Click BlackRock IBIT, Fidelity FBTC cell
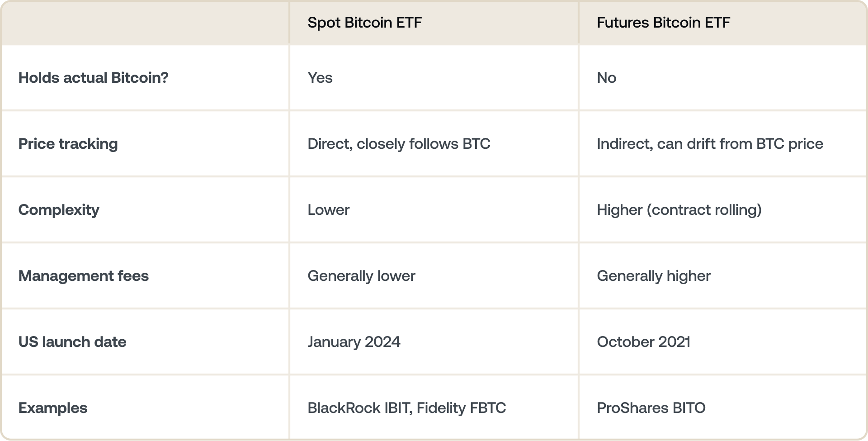Screen dimensions: 868x441 [x=406, y=408]
